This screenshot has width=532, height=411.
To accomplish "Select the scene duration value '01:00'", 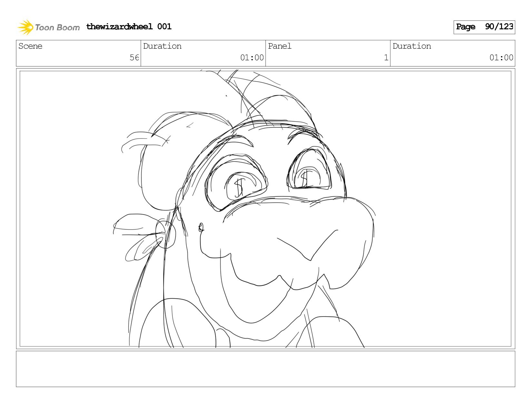I will click(252, 58).
